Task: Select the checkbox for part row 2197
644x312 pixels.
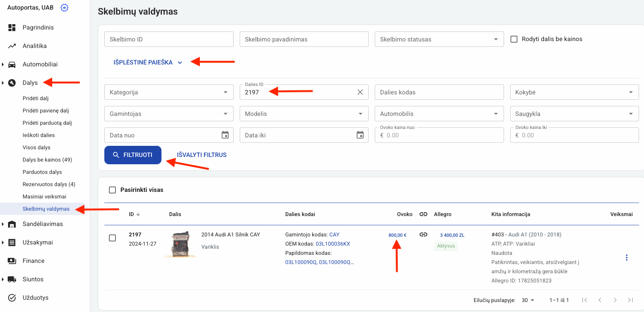Action: 112,238
